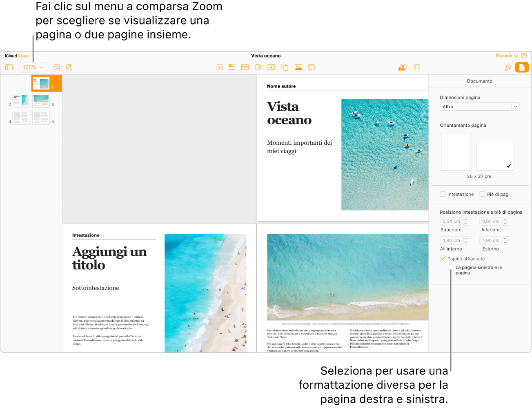Image resolution: width=532 pixels, height=410 pixels.
Task: Insert a table from toolbar
Action: [245, 67]
